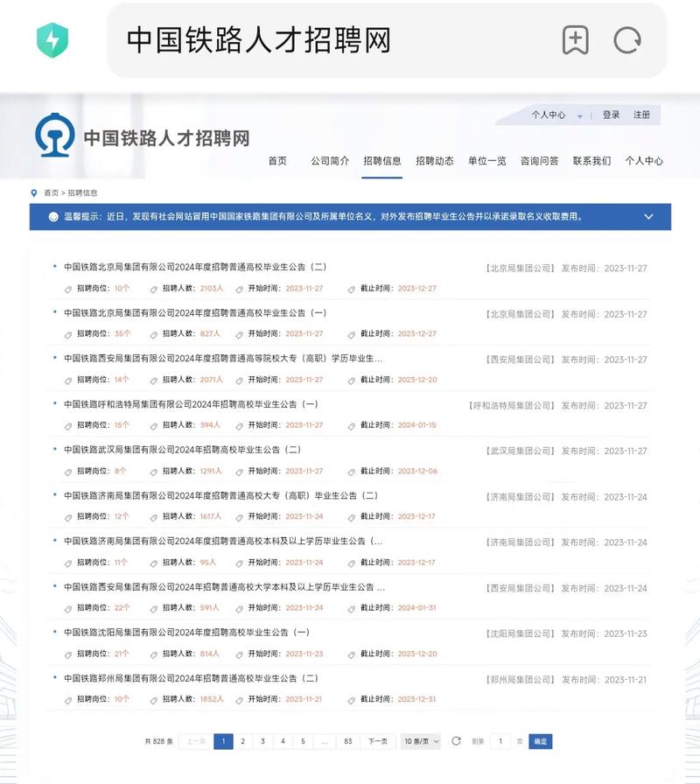This screenshot has width=700, height=784.
Task: Click 截止时间 2024-01-31 value
Action: coord(417,608)
